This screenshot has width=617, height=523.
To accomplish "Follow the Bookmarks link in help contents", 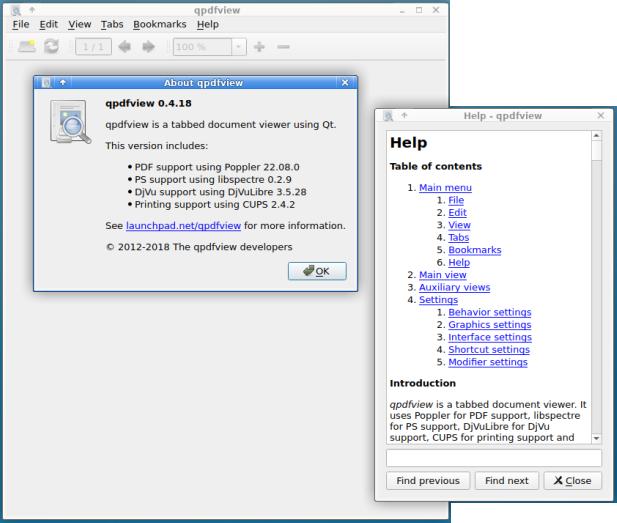I will tap(475, 250).
